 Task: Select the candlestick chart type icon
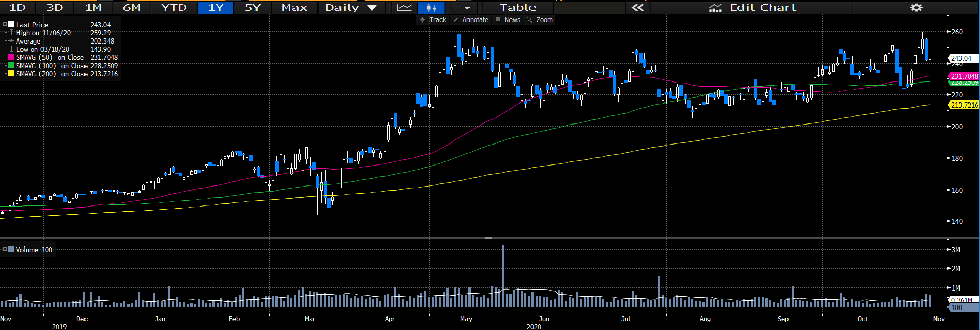[x=431, y=7]
